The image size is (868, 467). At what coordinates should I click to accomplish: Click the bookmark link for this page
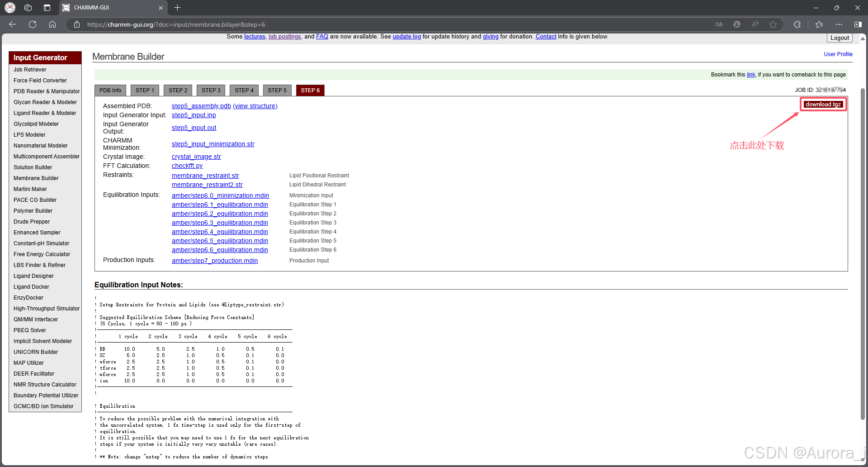[x=751, y=75]
